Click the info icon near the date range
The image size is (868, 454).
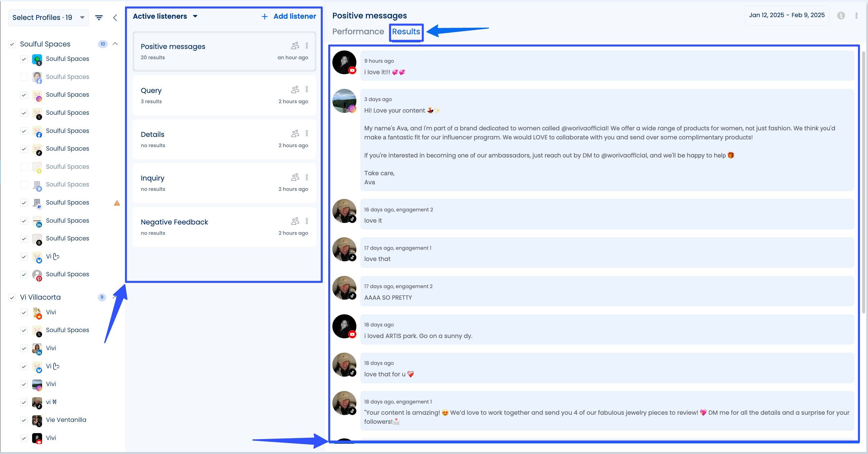(841, 16)
